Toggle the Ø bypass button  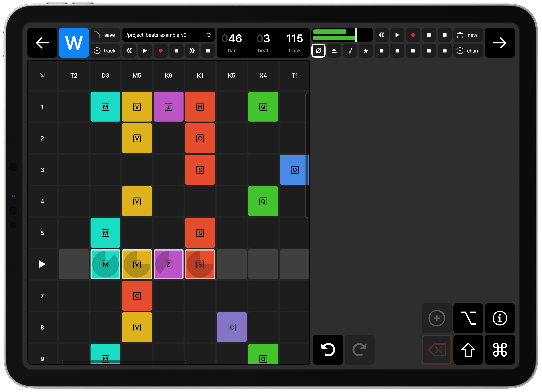click(x=318, y=51)
